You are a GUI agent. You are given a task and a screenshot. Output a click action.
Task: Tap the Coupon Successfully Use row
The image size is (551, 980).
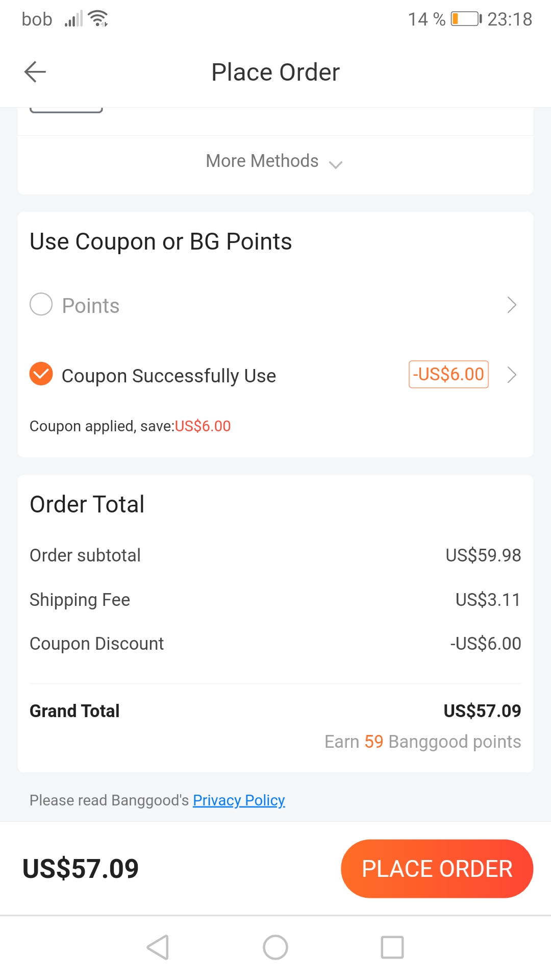point(169,376)
